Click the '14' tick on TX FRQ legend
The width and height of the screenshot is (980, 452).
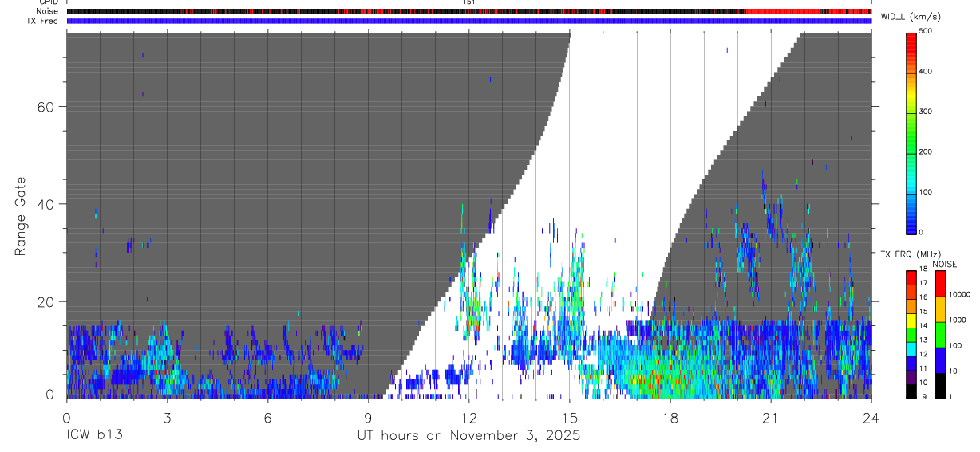[x=924, y=326]
